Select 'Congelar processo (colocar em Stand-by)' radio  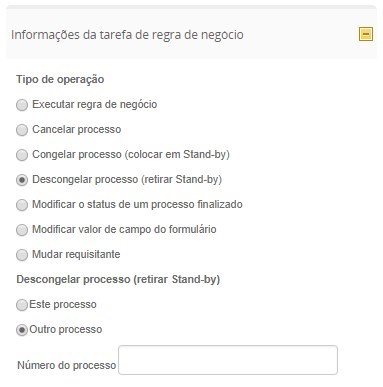click(22, 155)
